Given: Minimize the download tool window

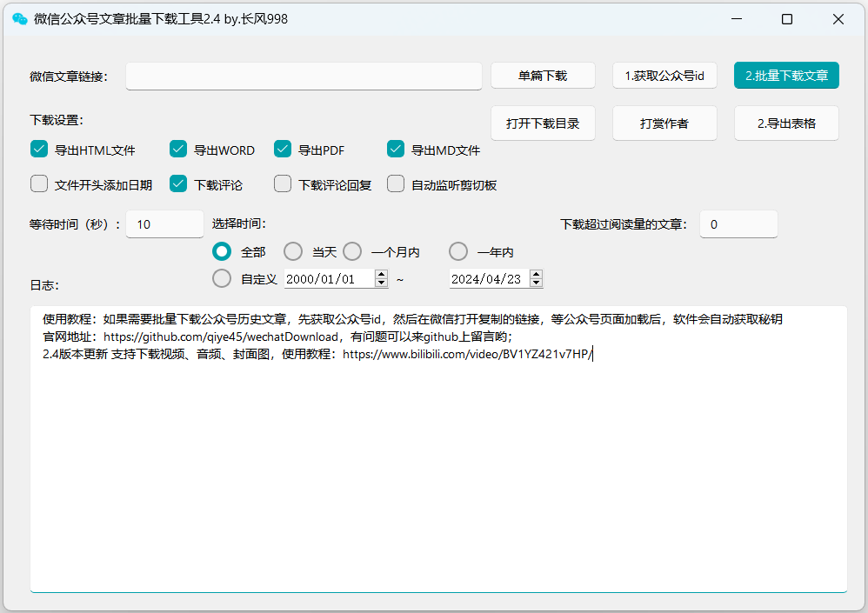Looking at the screenshot, I should 737,19.
